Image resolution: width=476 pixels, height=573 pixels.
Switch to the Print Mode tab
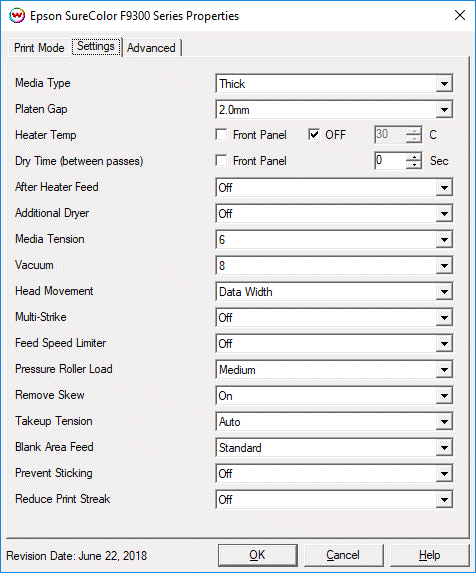pos(39,48)
